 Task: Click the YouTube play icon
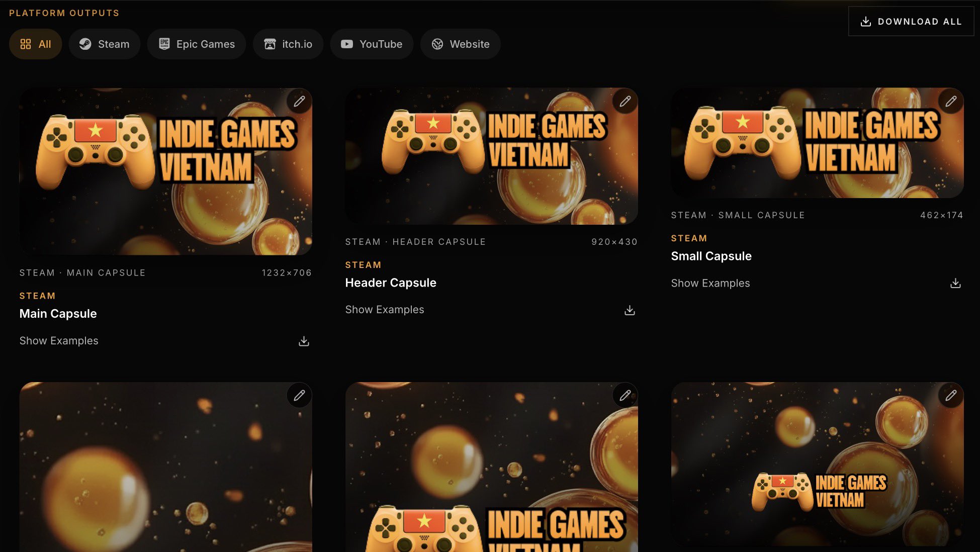(347, 44)
